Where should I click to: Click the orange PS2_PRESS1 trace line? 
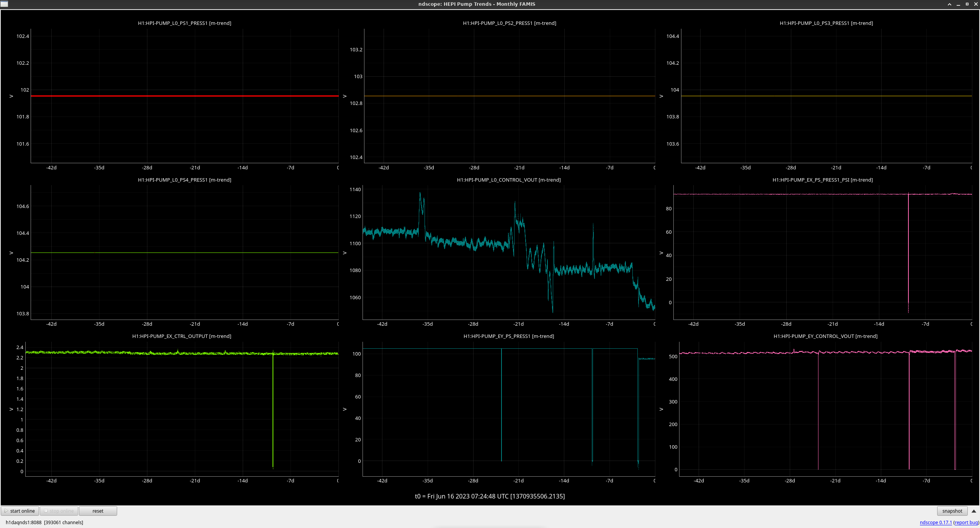click(509, 96)
